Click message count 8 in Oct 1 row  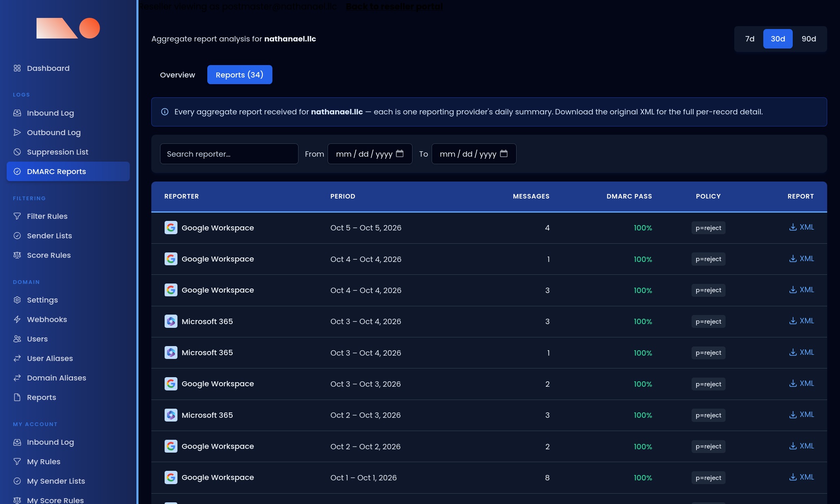pyautogui.click(x=547, y=478)
